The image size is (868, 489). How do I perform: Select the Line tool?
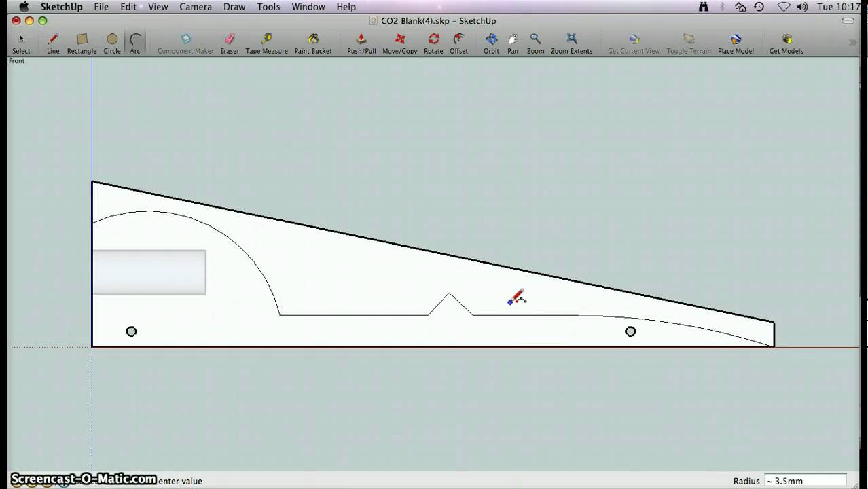pos(52,39)
